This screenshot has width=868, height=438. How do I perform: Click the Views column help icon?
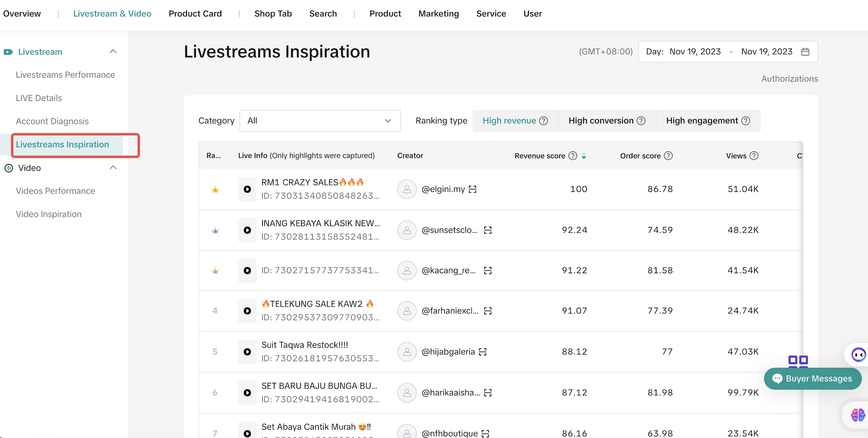click(x=754, y=156)
